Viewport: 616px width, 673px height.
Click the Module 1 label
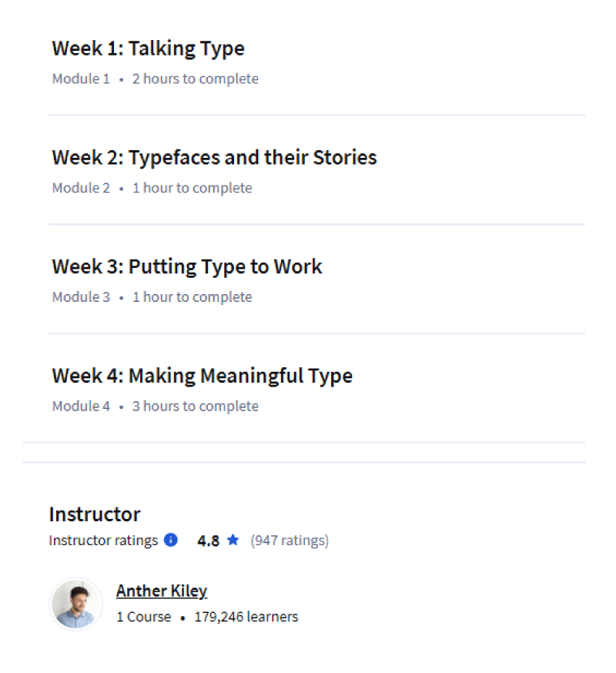[x=81, y=79]
